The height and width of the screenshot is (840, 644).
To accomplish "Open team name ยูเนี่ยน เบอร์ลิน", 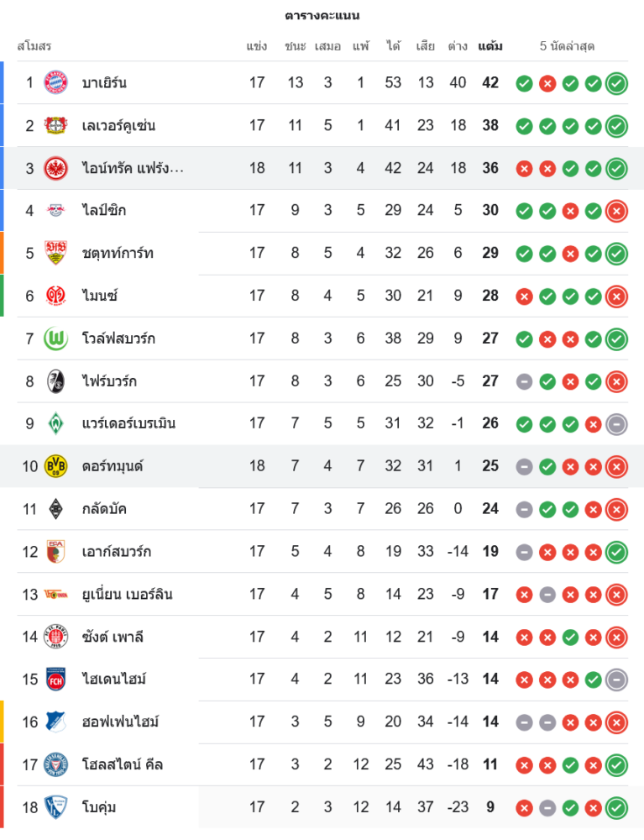I will (x=127, y=595).
